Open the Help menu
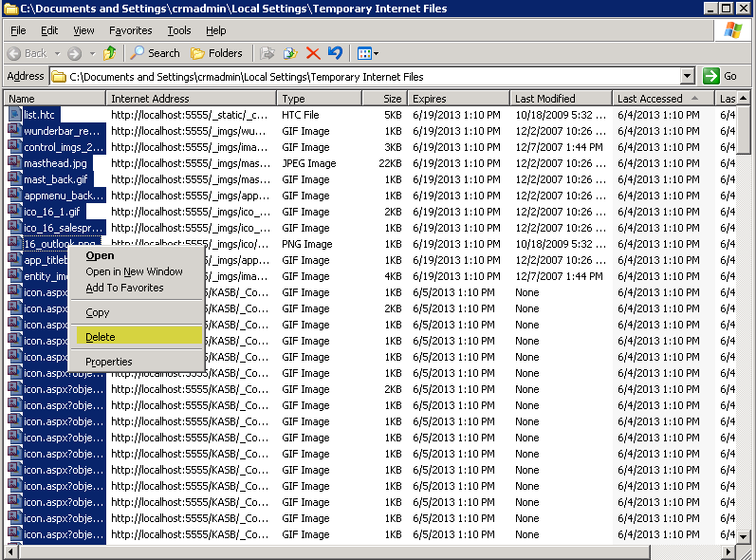This screenshot has width=756, height=560. pos(216,31)
